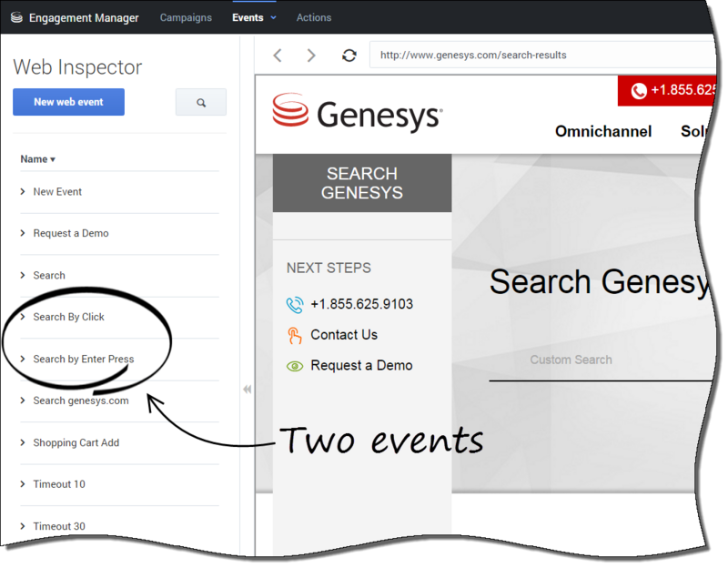This screenshot has width=728, height=568.
Task: Click the Engagement Manager logo icon
Action: [x=16, y=17]
